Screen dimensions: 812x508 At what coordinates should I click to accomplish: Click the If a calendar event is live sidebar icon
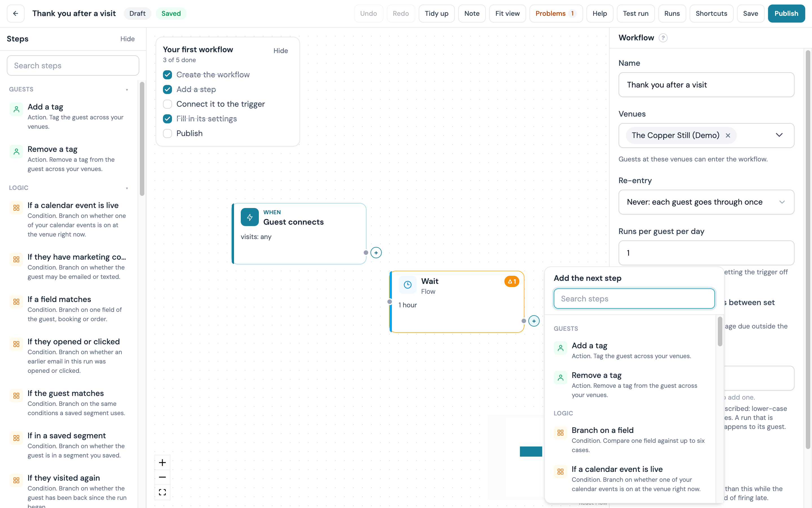click(16, 208)
